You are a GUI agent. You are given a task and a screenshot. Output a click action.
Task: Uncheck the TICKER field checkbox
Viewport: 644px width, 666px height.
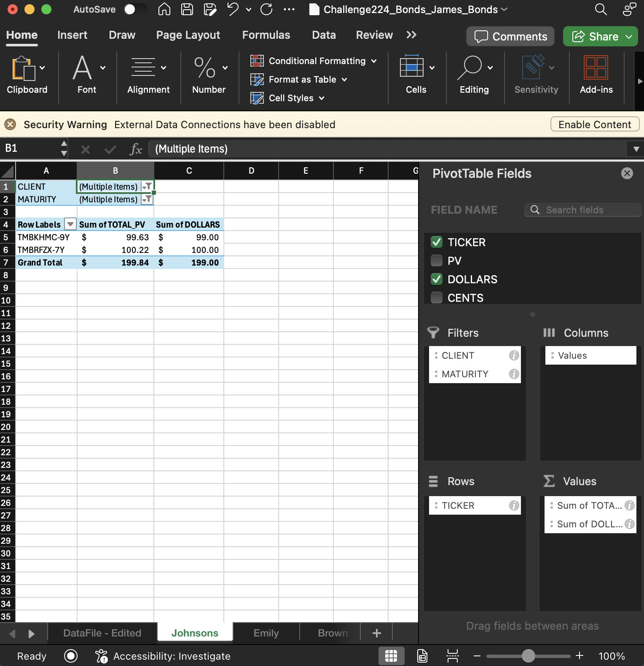pyautogui.click(x=437, y=242)
